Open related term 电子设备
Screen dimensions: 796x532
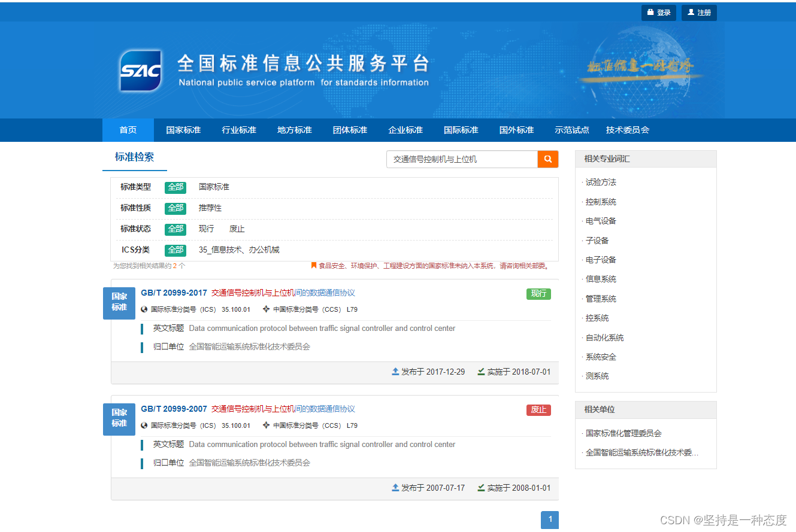point(601,260)
